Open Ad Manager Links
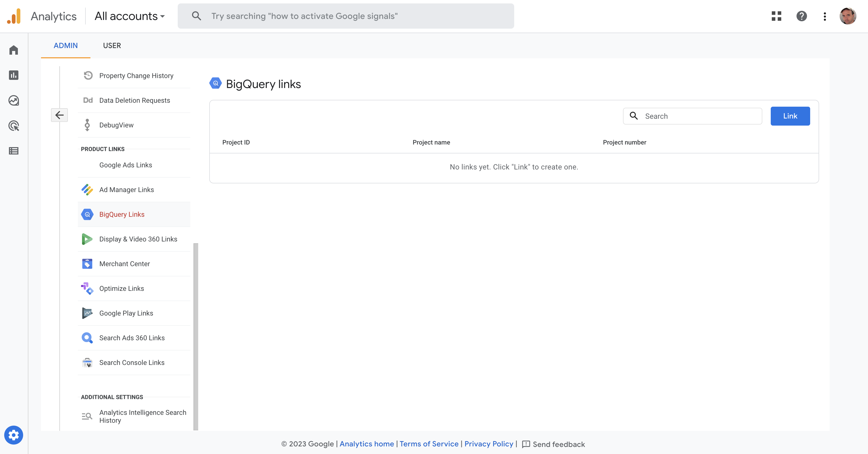868x454 pixels. coord(134,190)
